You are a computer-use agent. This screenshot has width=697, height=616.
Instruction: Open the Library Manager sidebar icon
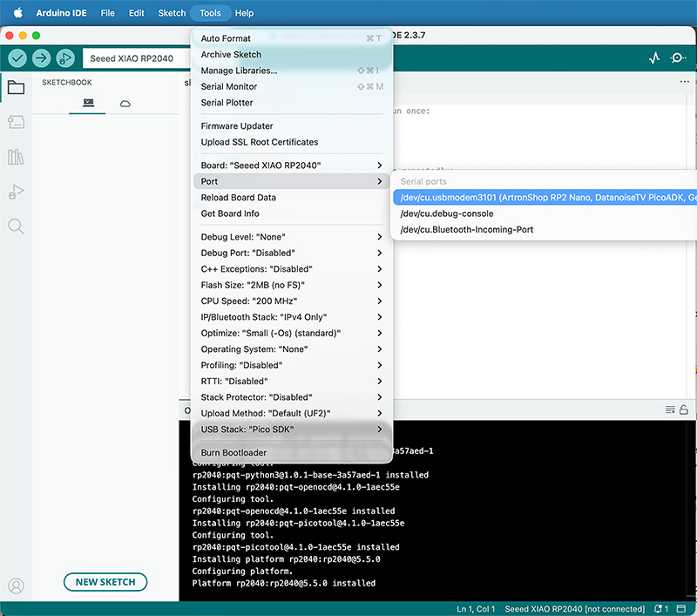[x=16, y=157]
